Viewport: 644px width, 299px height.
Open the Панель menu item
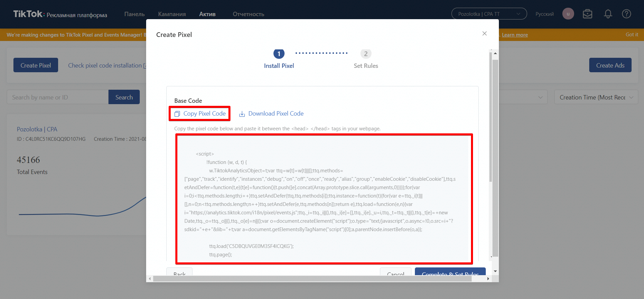[134, 14]
